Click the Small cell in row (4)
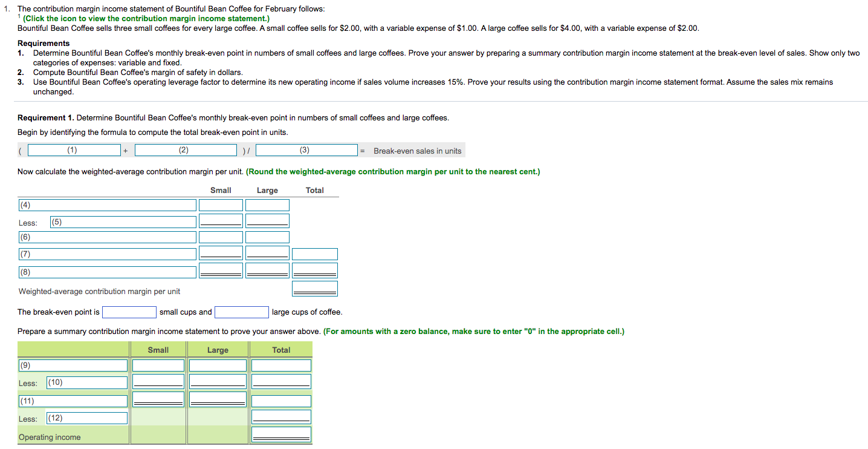This screenshot has width=868, height=449. click(x=221, y=205)
